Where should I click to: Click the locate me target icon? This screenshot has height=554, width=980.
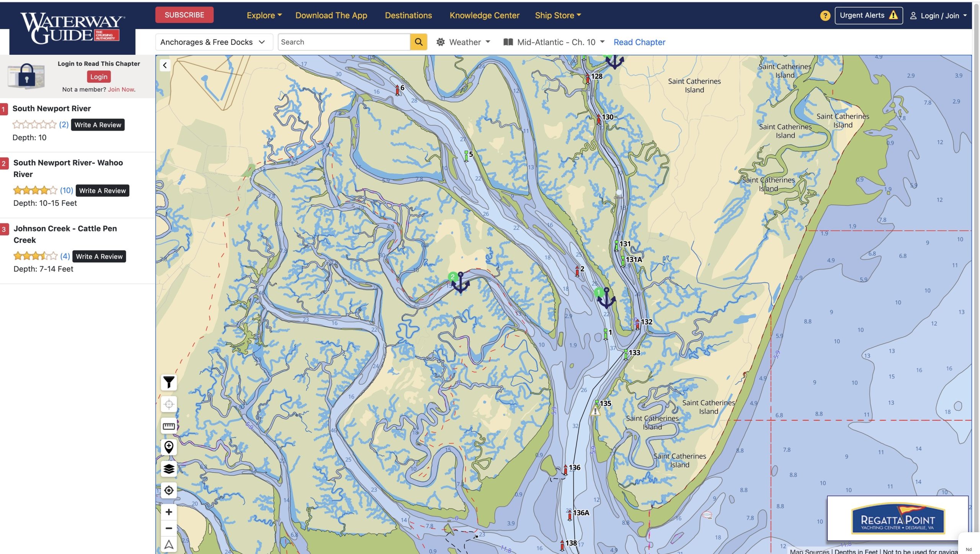click(x=169, y=490)
